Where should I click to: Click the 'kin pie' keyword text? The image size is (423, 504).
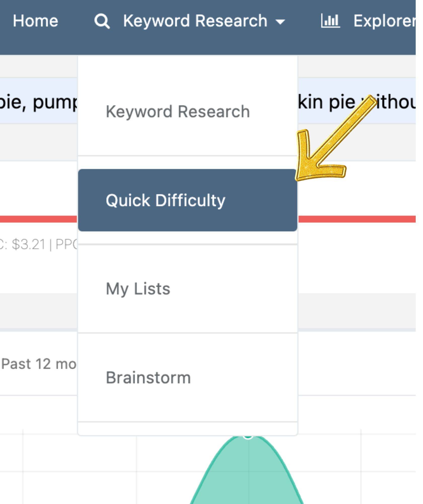[x=327, y=102]
